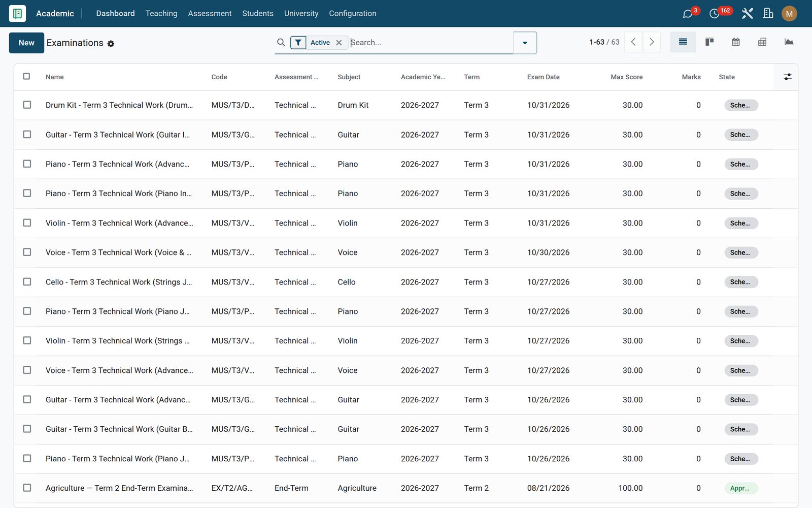
Task: Go to the previous page of records
Action: pyautogui.click(x=633, y=42)
